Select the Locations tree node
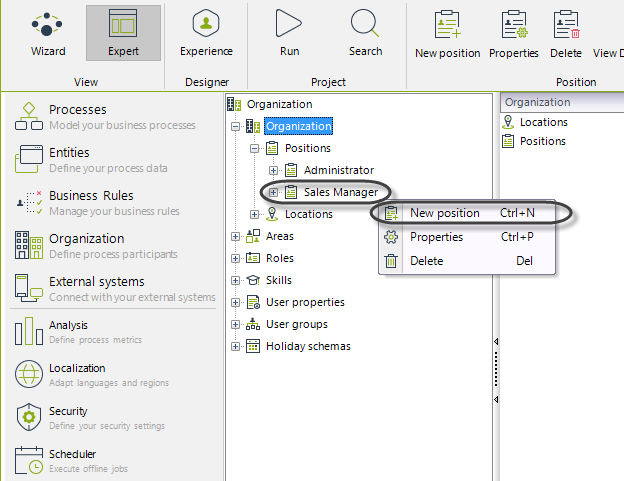Screen dimensions: 624x481 pyautogui.click(x=308, y=214)
